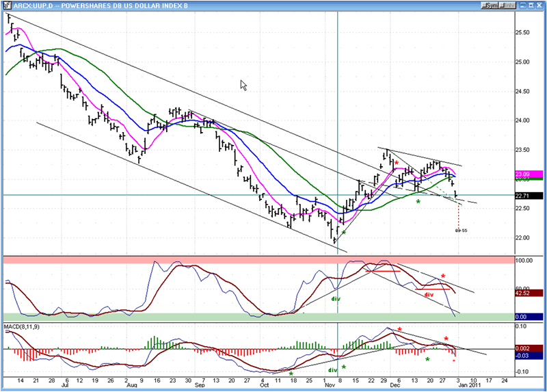
Task: Toggle the Intv link button
Action: (x=507, y=6)
